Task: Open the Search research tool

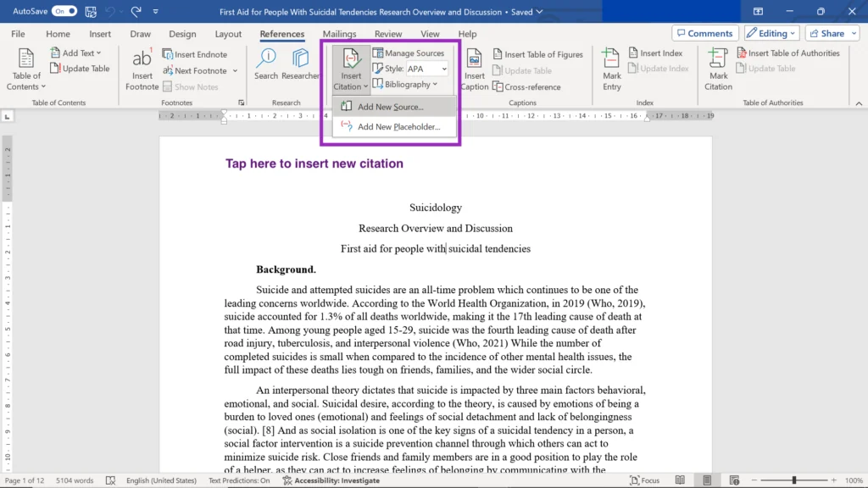Action: (x=266, y=59)
